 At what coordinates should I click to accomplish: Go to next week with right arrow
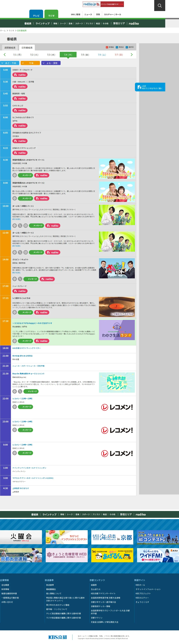(132, 54)
